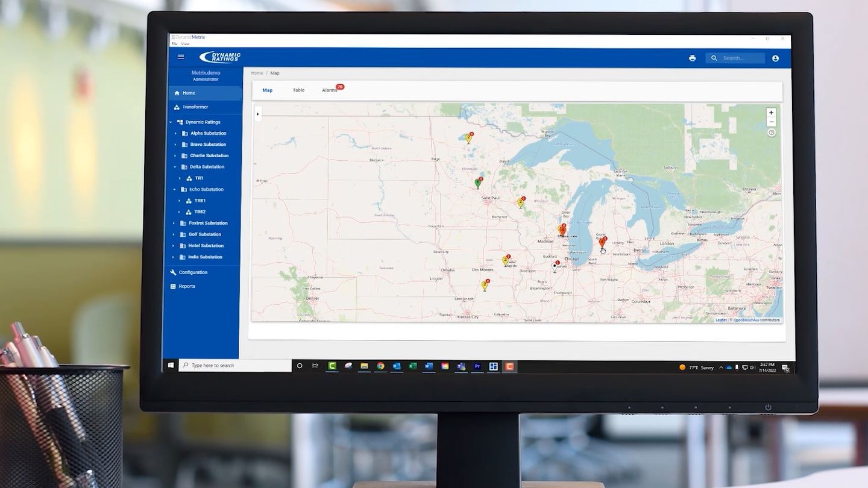Screen dimensions: 868x488
Task: Open the hamburger navigation menu
Action: pyautogui.click(x=181, y=57)
